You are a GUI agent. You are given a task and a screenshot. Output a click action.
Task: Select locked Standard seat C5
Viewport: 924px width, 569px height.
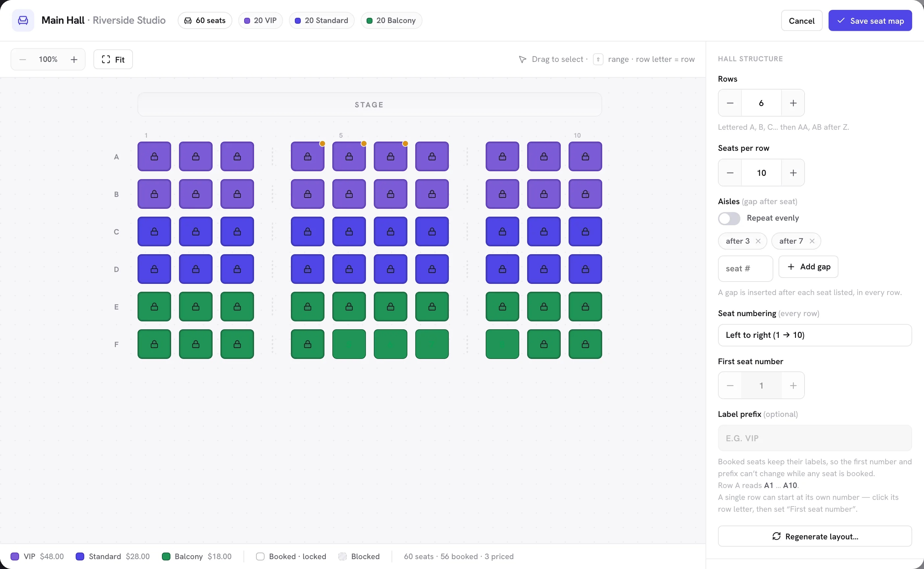[x=349, y=232]
